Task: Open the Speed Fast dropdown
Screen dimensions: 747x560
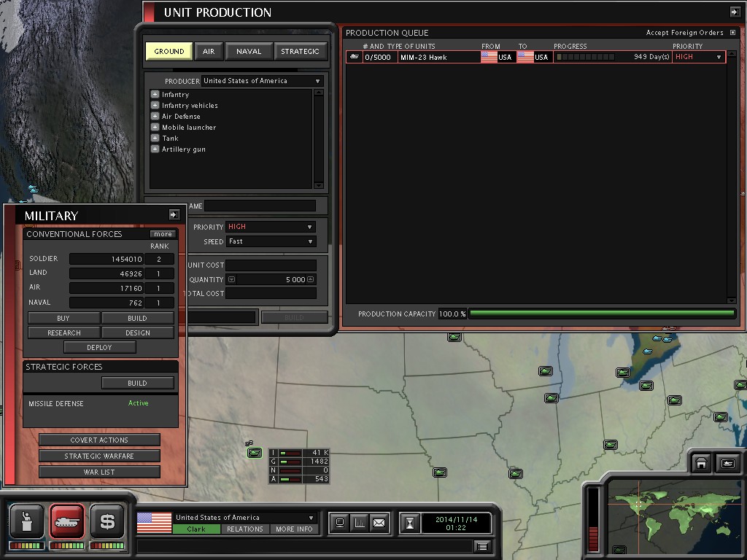Action: tap(271, 241)
